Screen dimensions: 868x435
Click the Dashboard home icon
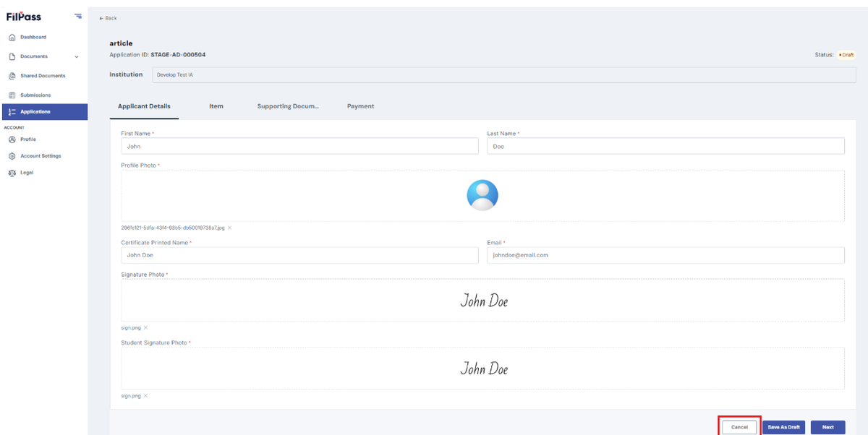point(12,38)
